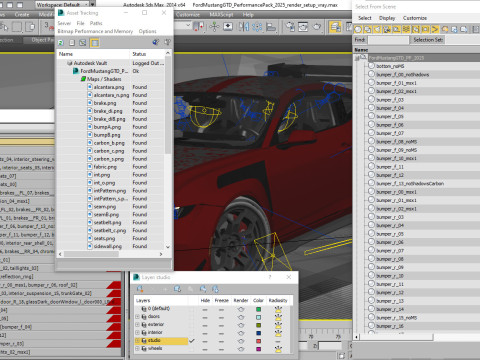Click the Align tool in main toolbar

(271, 27)
